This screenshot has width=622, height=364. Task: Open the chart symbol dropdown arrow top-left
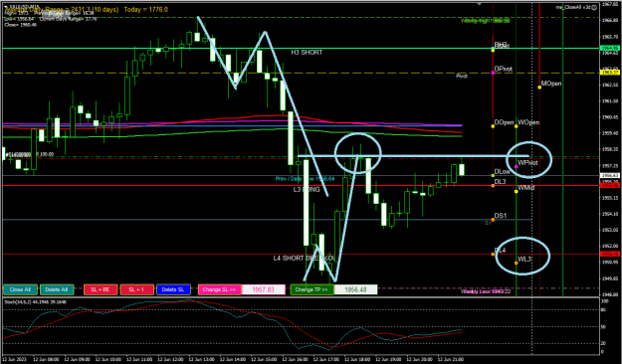click(6, 6)
